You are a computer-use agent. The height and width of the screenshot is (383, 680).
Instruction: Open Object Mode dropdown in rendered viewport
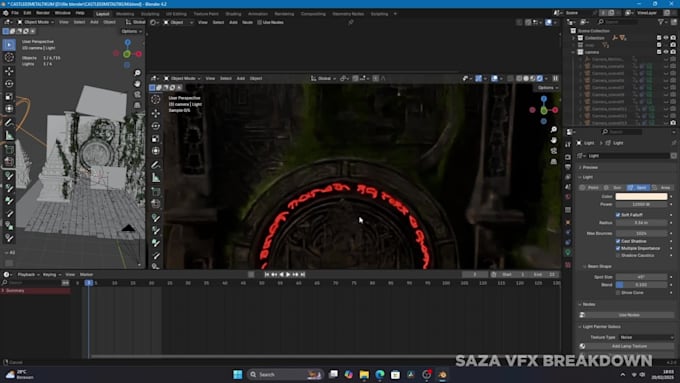182,79
